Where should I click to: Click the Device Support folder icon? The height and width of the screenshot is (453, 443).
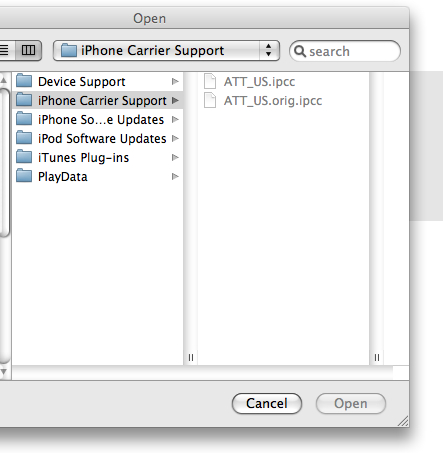pos(24,81)
